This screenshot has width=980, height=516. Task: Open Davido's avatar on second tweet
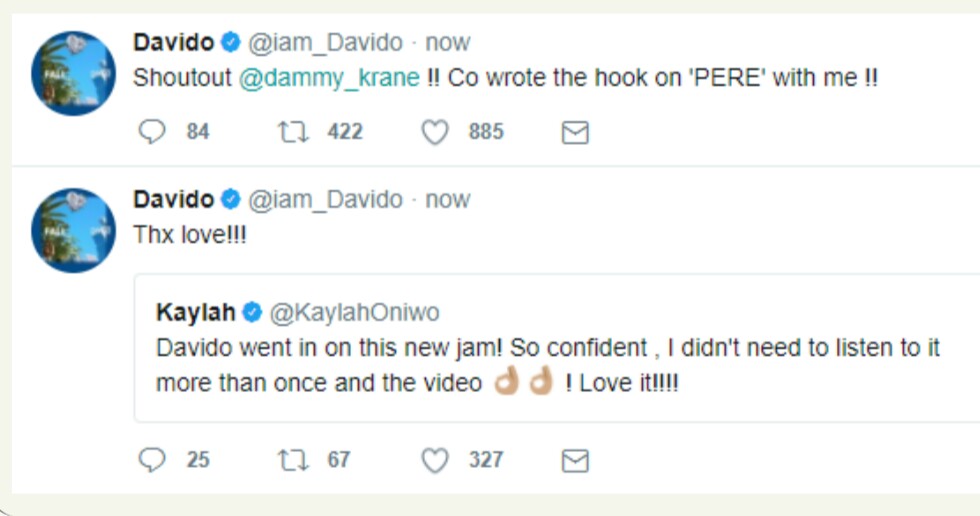click(x=73, y=230)
